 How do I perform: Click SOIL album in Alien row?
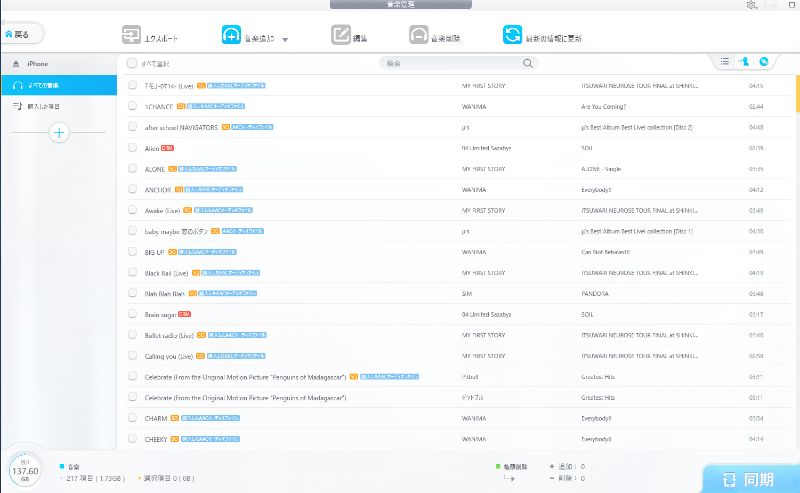(x=587, y=148)
